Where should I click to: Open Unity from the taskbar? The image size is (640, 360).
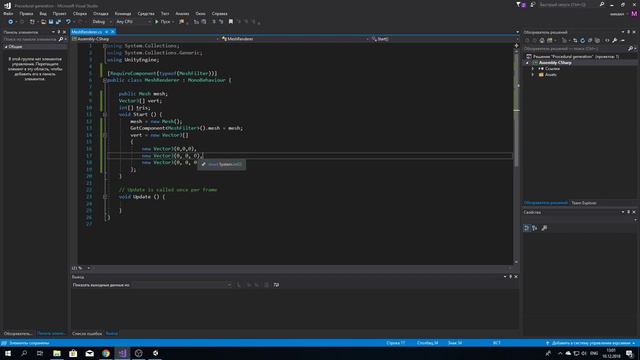click(155, 353)
